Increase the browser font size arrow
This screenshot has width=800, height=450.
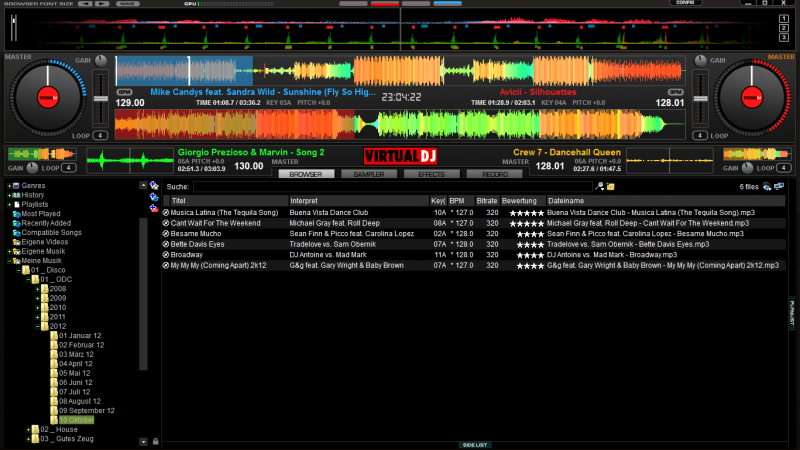pos(103,3)
